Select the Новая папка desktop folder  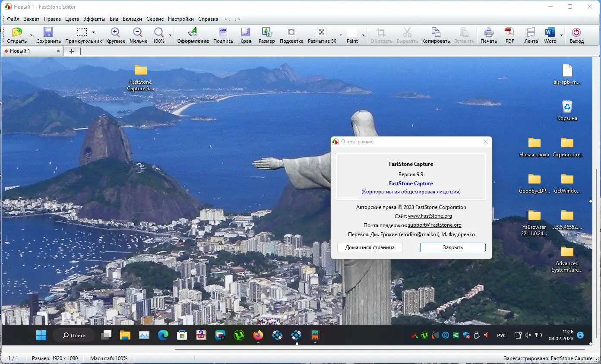(x=534, y=147)
